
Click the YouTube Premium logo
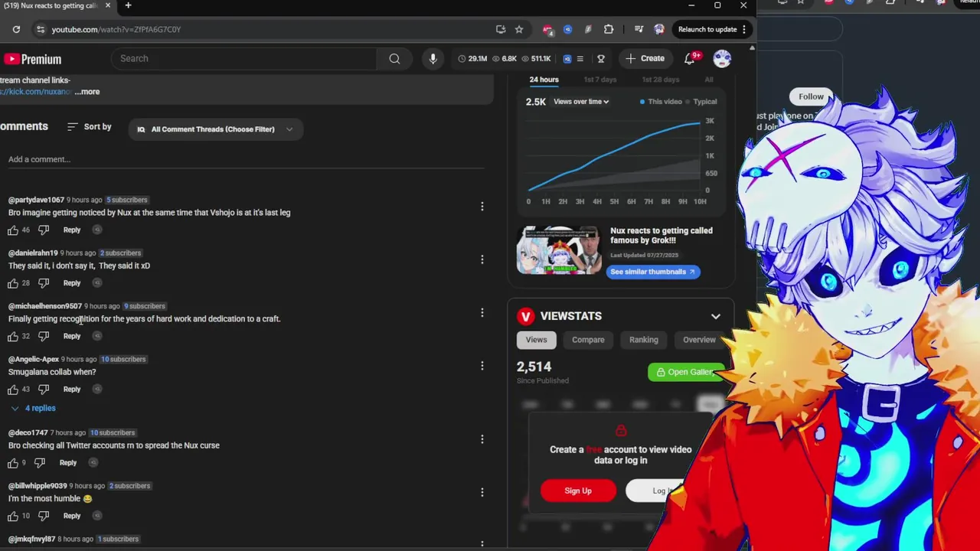click(x=32, y=59)
